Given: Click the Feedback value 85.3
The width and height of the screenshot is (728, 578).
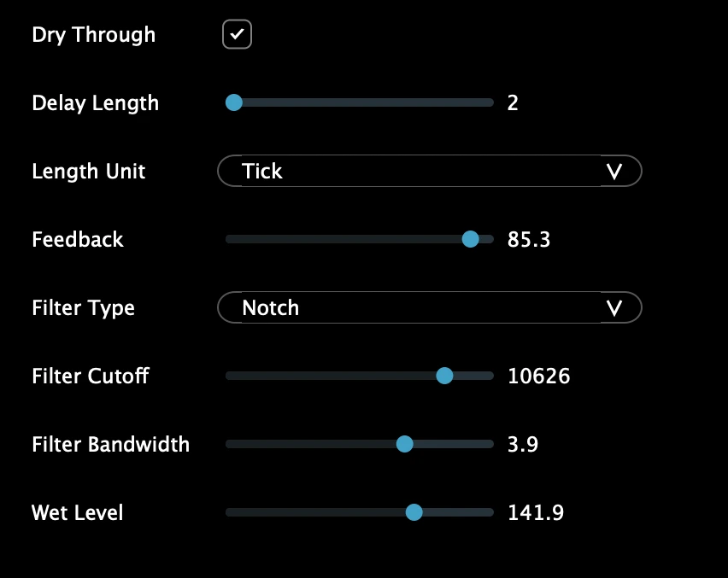Looking at the screenshot, I should click(x=529, y=240).
